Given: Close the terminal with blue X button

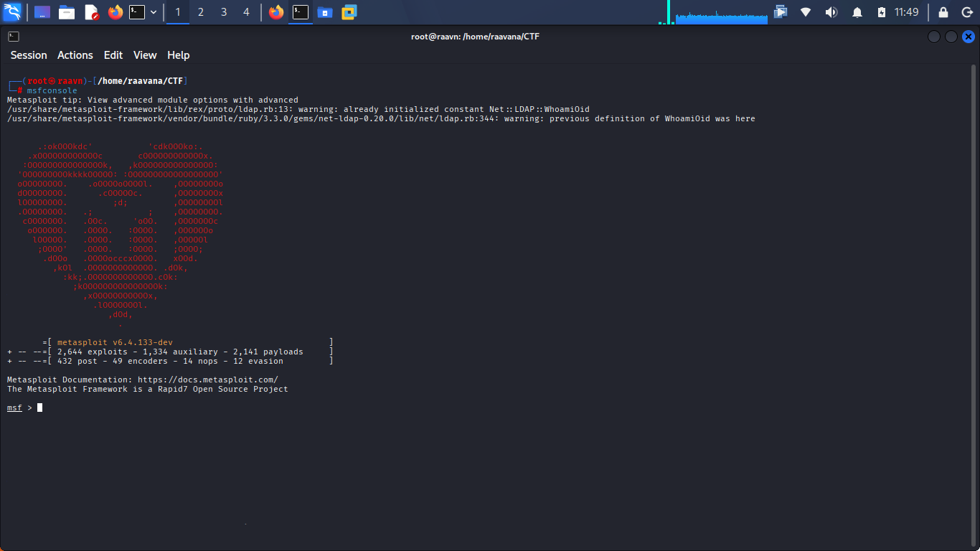Looking at the screenshot, I should [x=969, y=37].
